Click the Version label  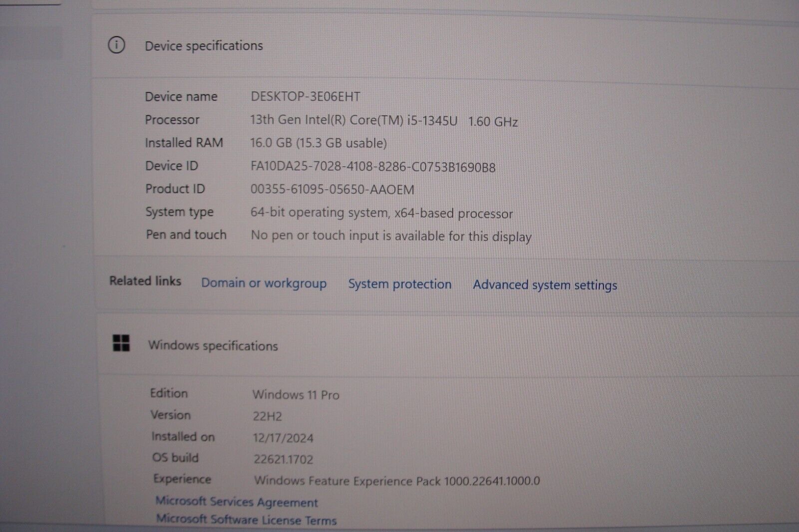pyautogui.click(x=170, y=415)
